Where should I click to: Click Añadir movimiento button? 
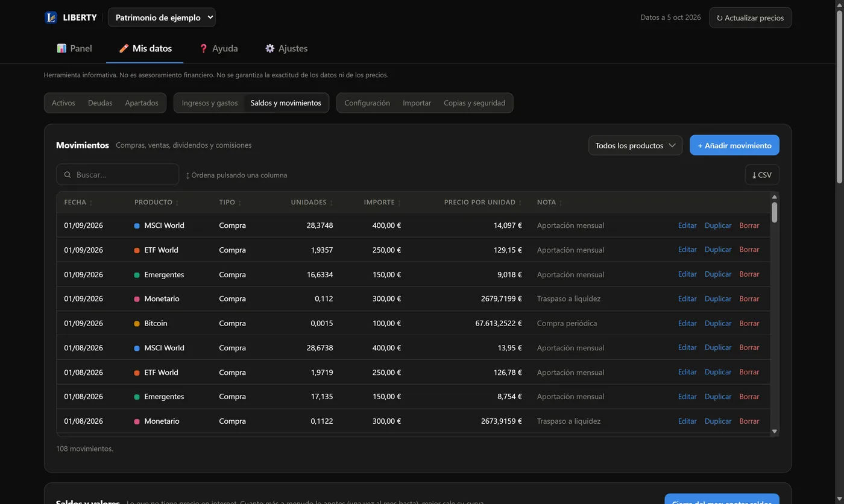[x=734, y=145]
